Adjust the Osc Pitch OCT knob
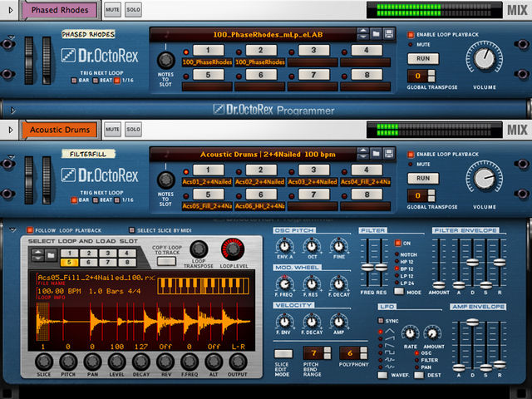The height and width of the screenshot is (399, 532). [x=312, y=245]
